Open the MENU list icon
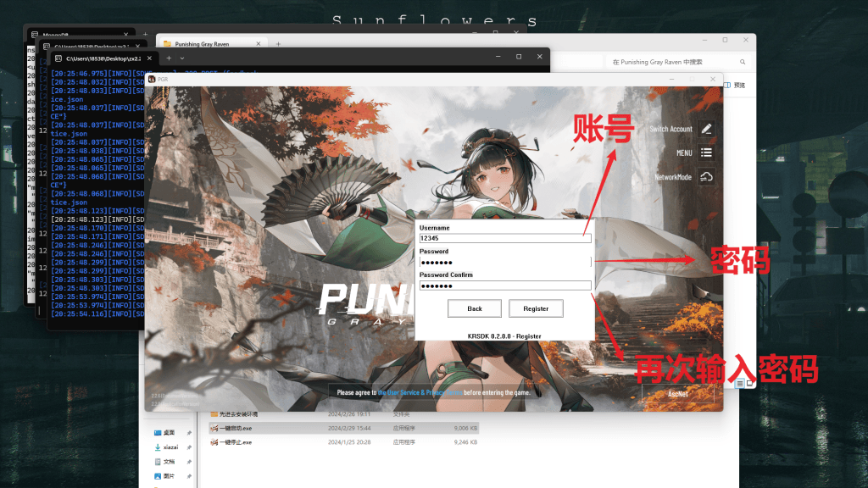This screenshot has width=868, height=488. pyautogui.click(x=706, y=153)
